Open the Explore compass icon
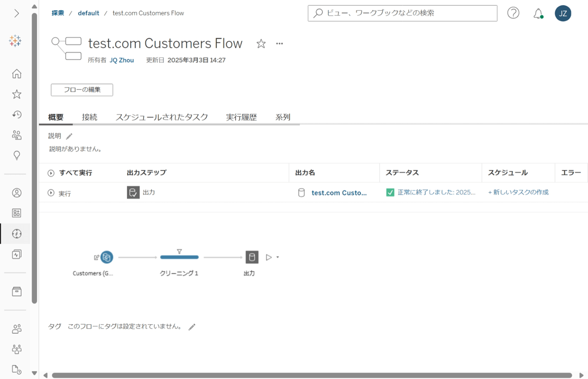 17,234
